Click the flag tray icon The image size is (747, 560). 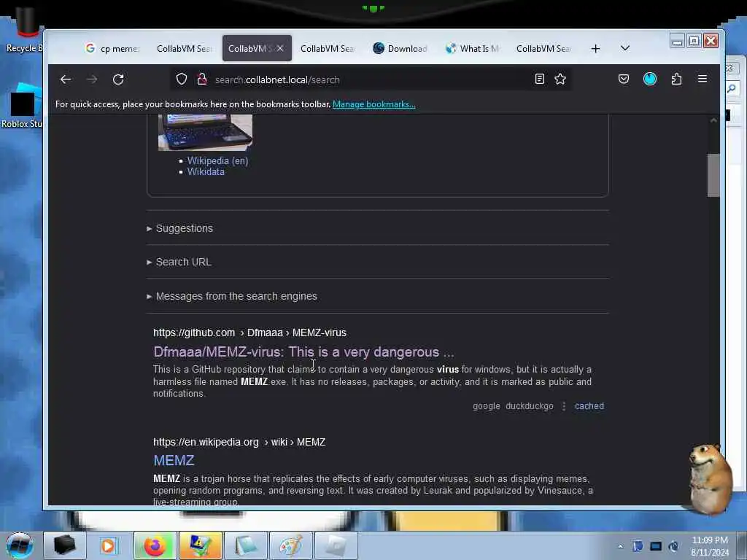coord(638,546)
